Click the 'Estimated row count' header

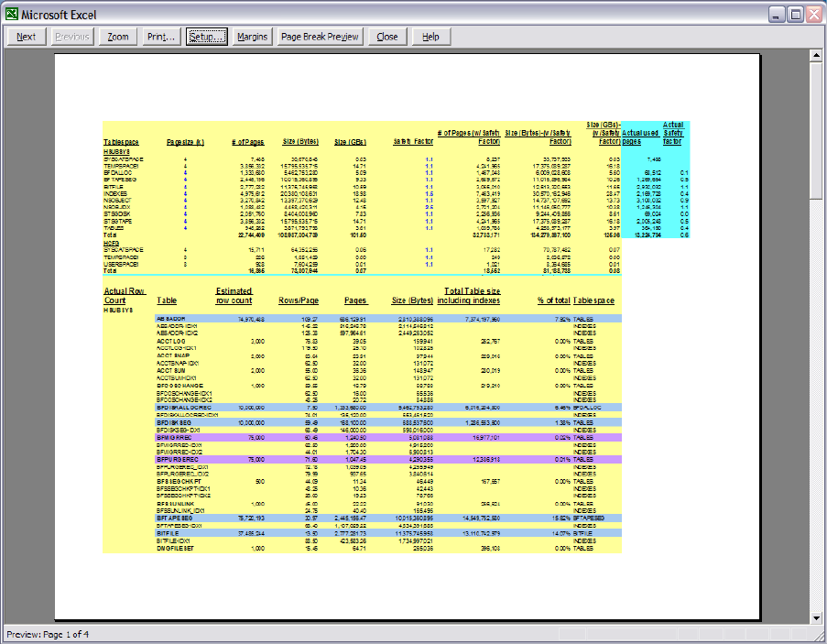tap(234, 296)
